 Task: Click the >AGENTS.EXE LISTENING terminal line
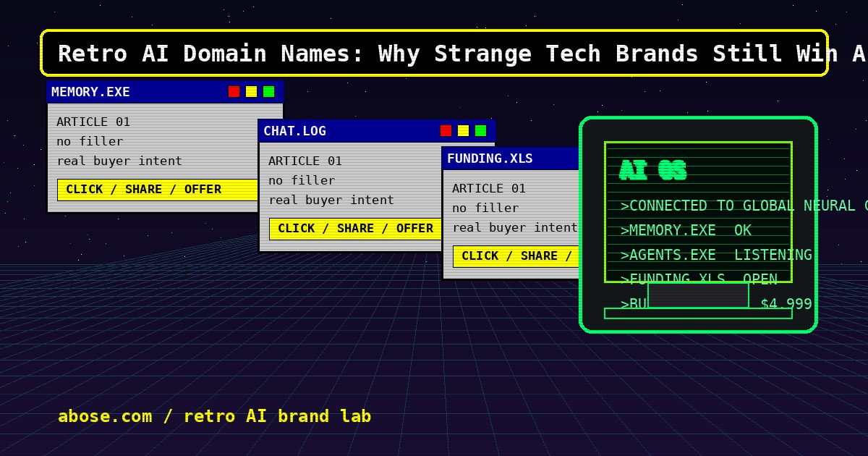(716, 255)
